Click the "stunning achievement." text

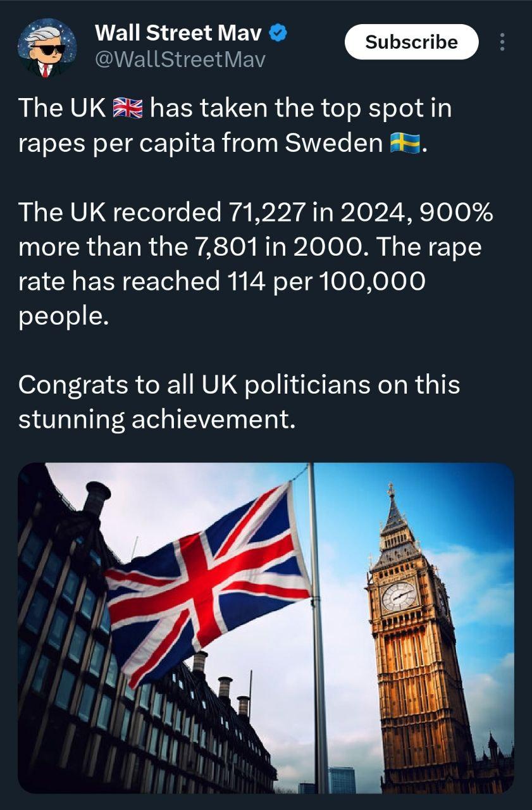[157, 419]
